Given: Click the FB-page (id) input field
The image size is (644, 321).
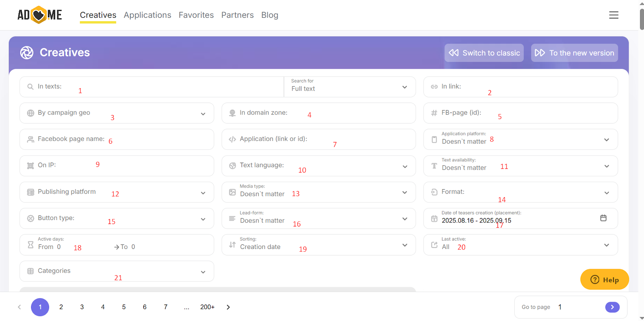Looking at the screenshot, I should click(543, 113).
